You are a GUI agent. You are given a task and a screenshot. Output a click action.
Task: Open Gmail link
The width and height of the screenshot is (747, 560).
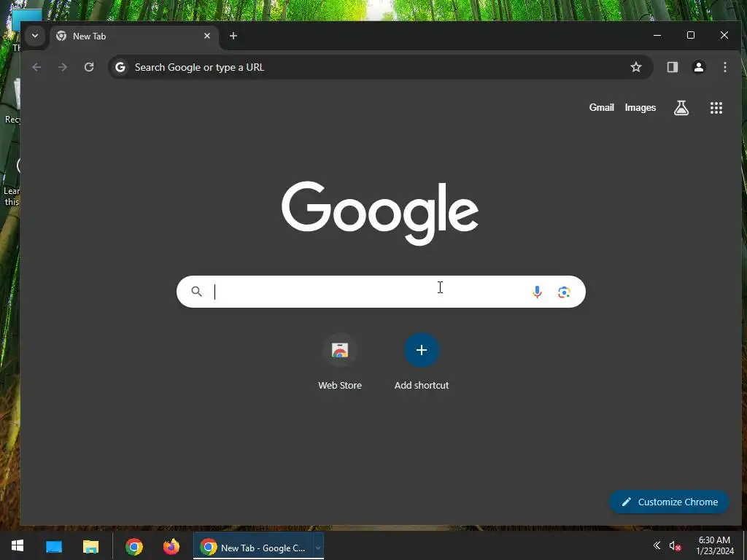(x=601, y=108)
